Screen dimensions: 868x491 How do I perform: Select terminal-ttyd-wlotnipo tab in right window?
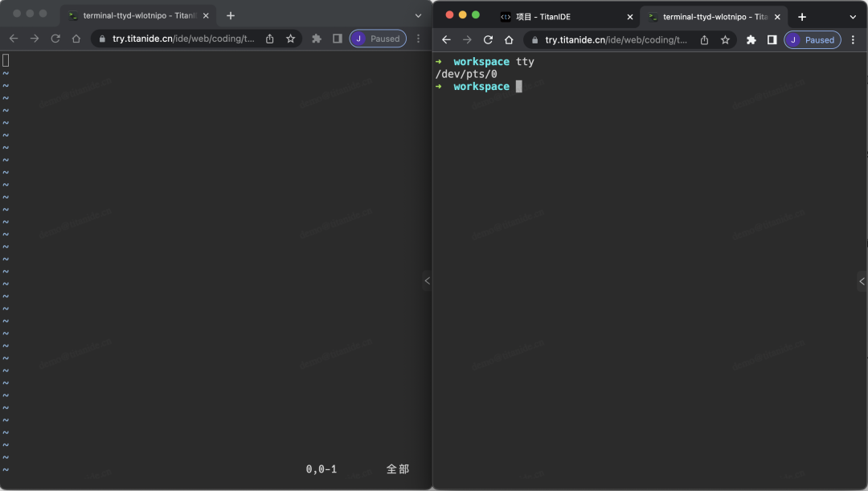(x=713, y=17)
